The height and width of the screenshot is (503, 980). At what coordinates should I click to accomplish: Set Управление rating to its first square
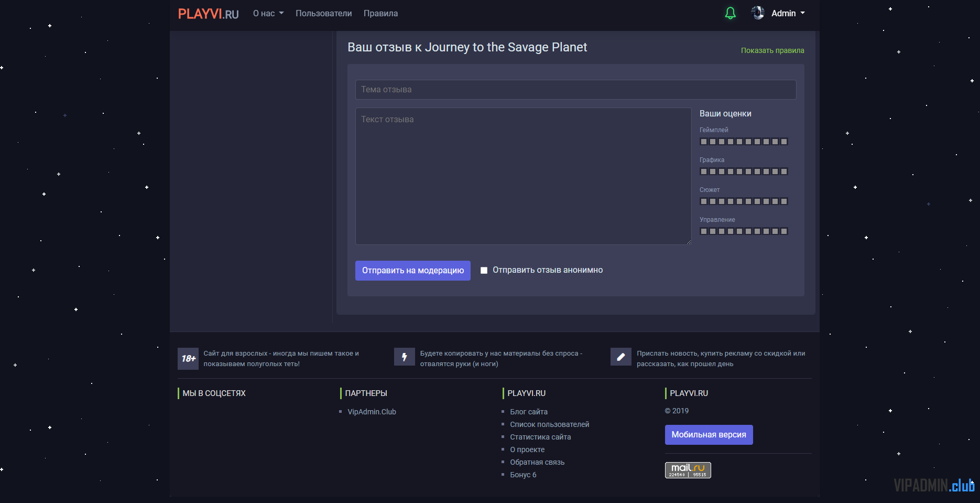(704, 231)
